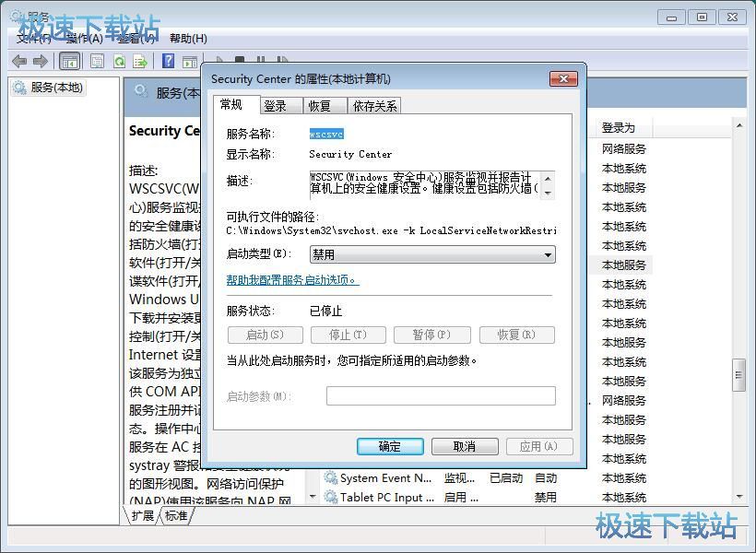
Task: Click the Security Ce heading in description pane
Action: point(164,131)
